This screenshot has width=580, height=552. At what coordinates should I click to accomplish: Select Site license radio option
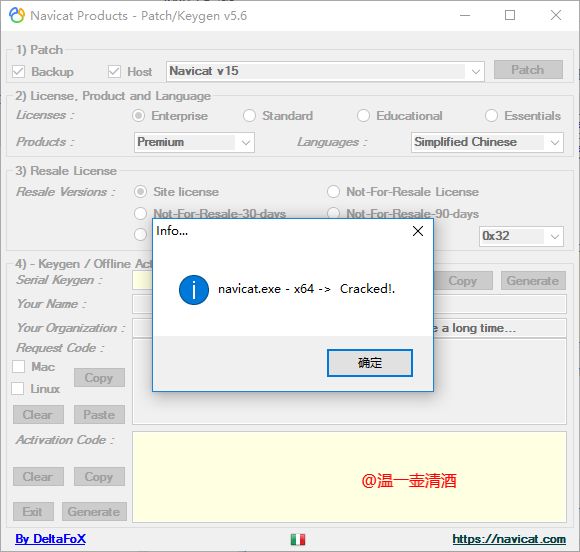point(141,192)
